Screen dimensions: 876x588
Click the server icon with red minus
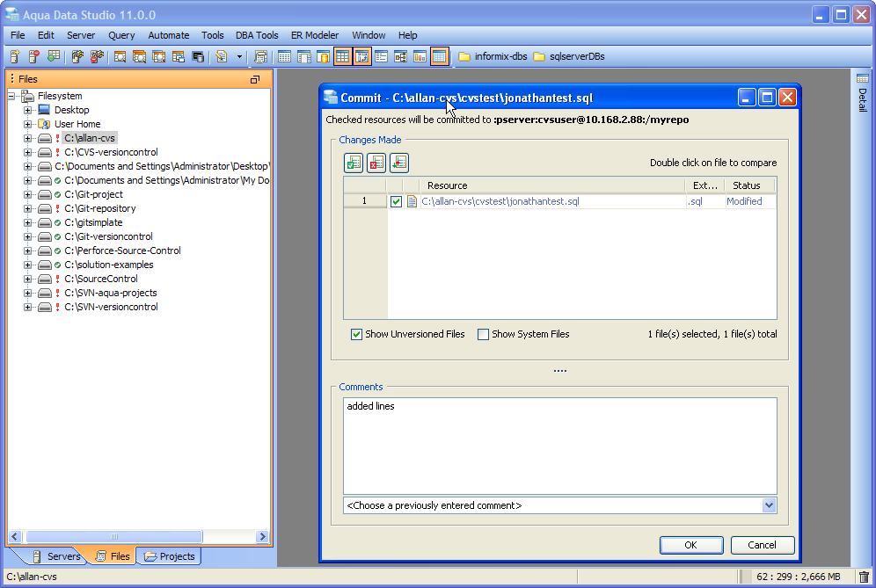tap(34, 56)
